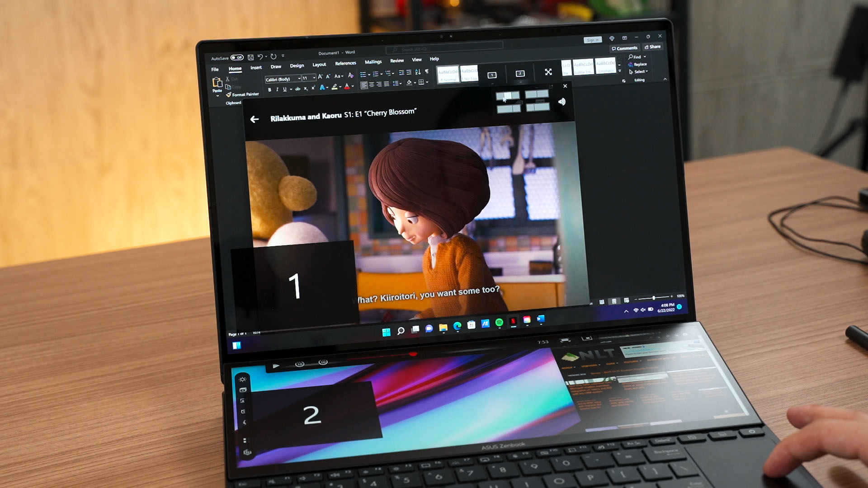Open the Customize Quick Access Toolbar dropdown
868x488 pixels.
(x=283, y=56)
